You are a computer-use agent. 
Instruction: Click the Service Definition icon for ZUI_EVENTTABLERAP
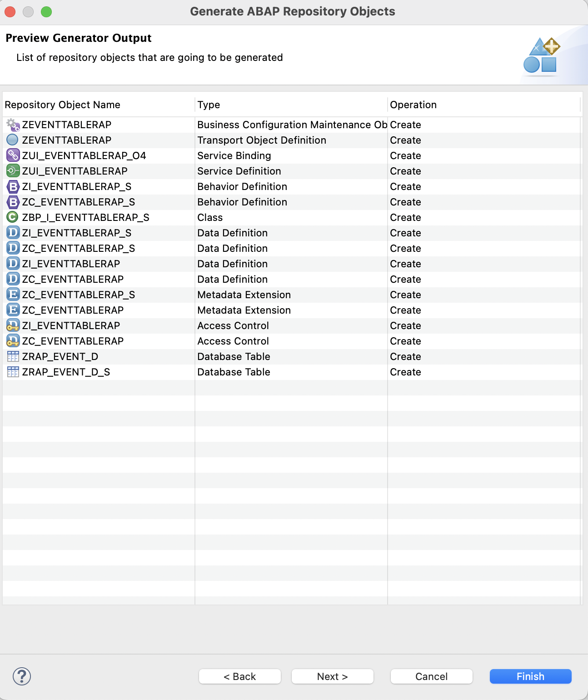(x=13, y=171)
